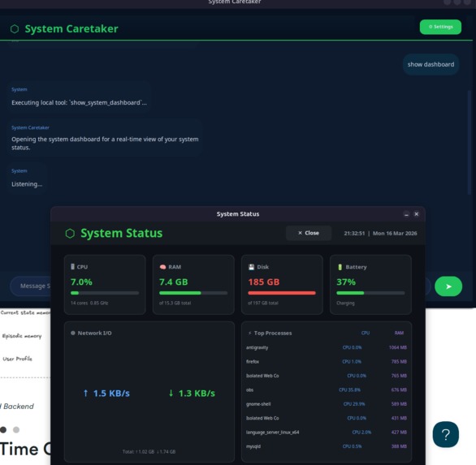Image resolution: width=476 pixels, height=465 pixels.
Task: Click the 1064 MB RAM value for antigravity
Action: (398, 347)
